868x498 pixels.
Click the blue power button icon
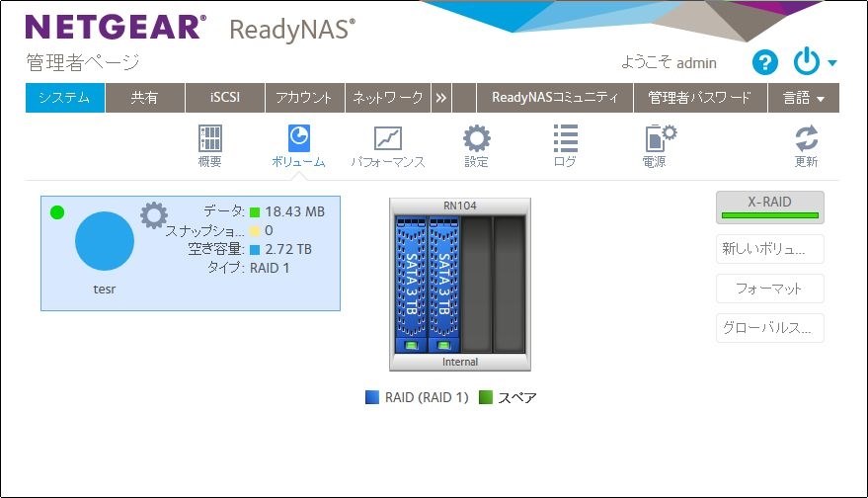click(x=807, y=61)
